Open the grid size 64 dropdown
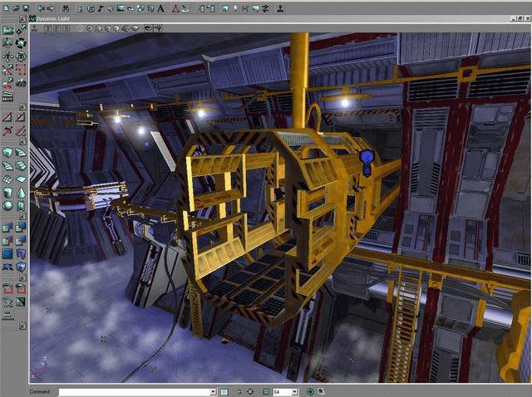This screenshot has height=397, width=532. click(294, 391)
